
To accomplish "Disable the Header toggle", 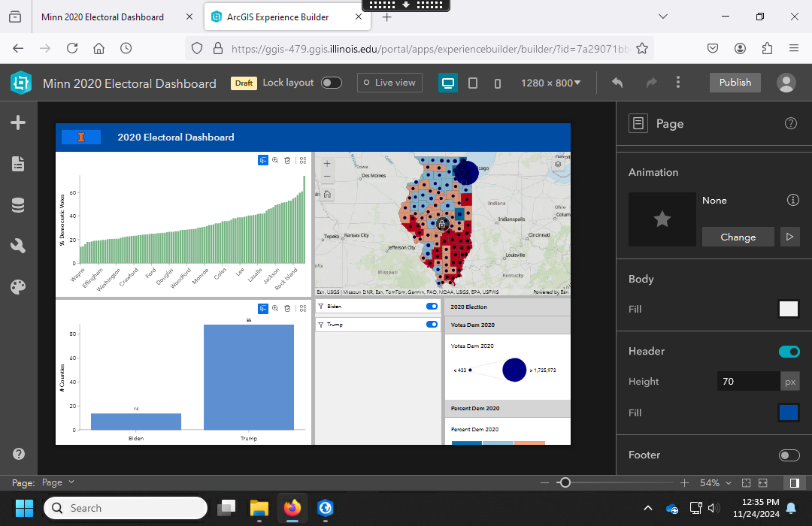I will tap(789, 352).
